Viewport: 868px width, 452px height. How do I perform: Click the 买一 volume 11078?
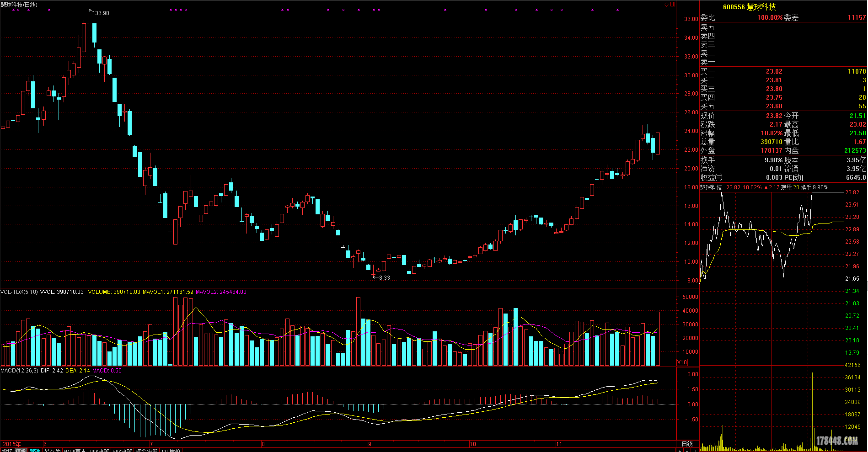tap(857, 71)
